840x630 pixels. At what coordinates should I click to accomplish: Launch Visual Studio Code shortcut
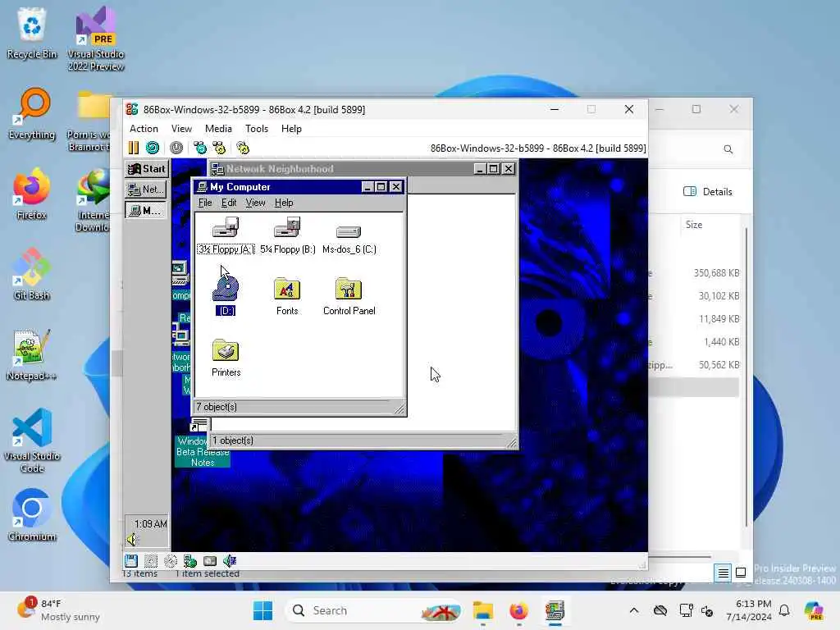click(32, 441)
